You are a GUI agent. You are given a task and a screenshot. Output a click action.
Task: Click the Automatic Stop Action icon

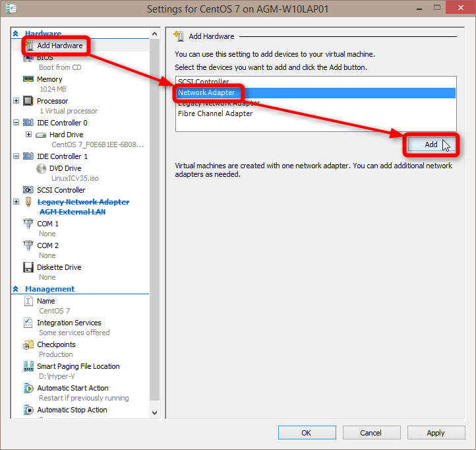(28, 410)
